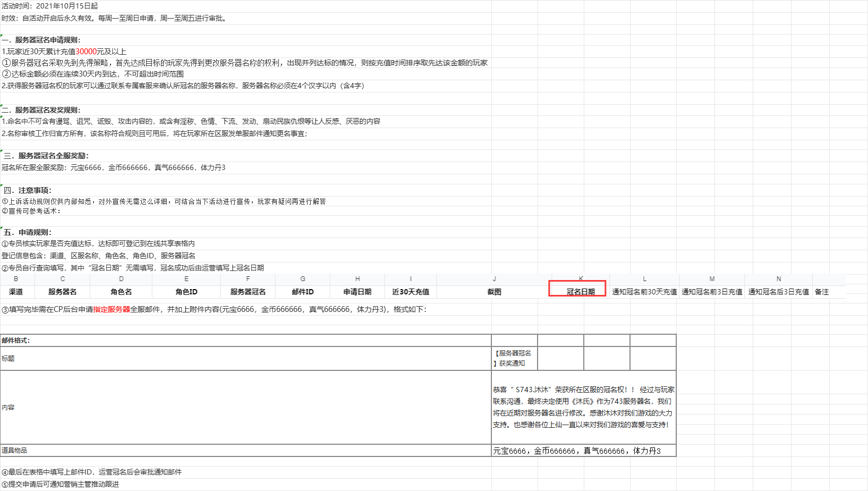
Task: Click heading '二. 服务器冠名发奖规则:'
Action: click(x=41, y=110)
